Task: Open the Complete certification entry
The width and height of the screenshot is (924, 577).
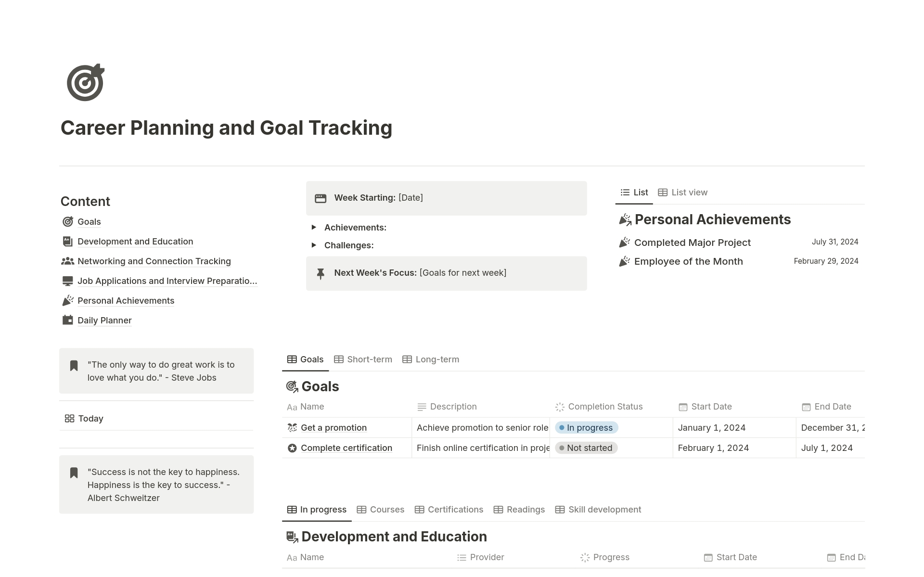Action: pyautogui.click(x=346, y=448)
